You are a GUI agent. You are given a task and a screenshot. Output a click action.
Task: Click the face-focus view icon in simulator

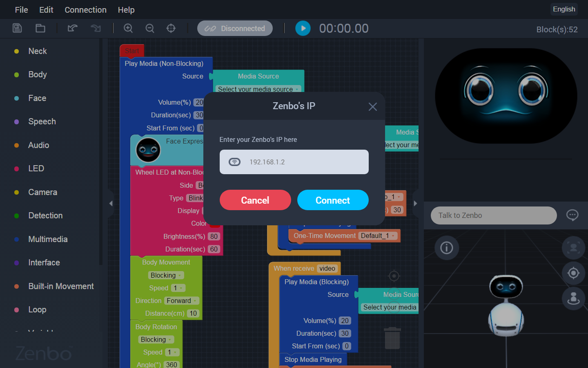(574, 248)
